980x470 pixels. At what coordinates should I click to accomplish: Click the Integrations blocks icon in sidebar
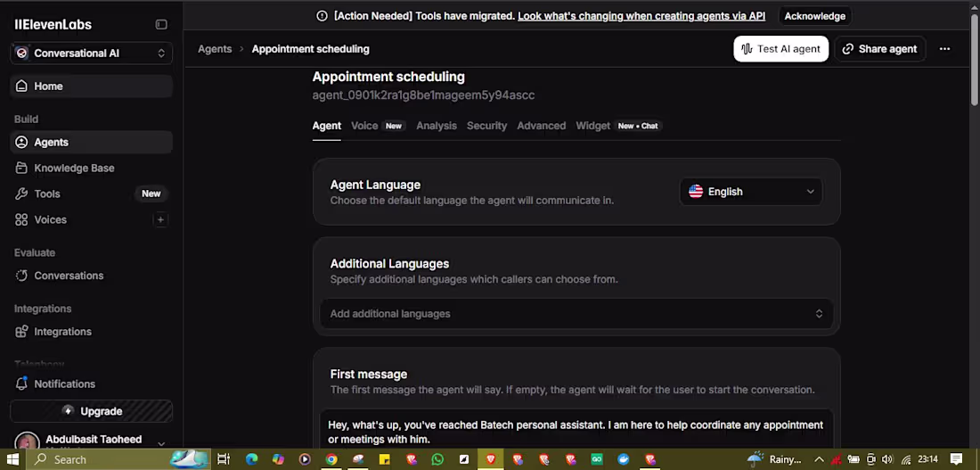tap(22, 332)
